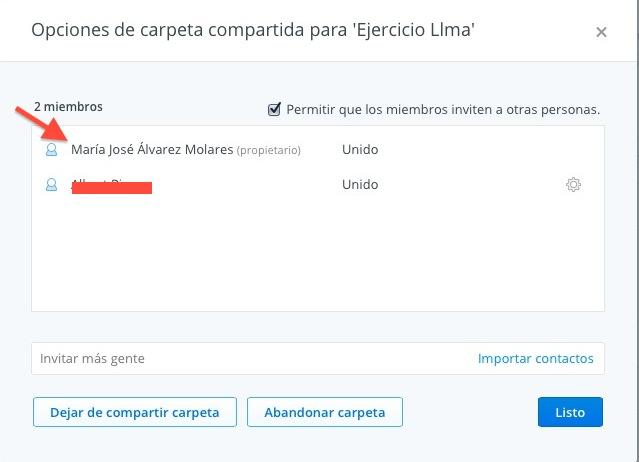Click the owner's user avatar icon
Screen dimensions: 639x462
pos(52,150)
